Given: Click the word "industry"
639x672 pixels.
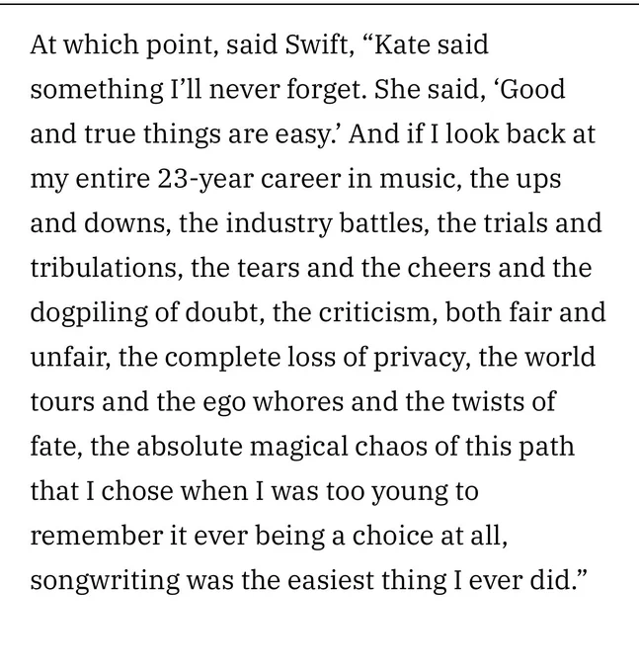Looking at the screenshot, I should coord(279,224).
